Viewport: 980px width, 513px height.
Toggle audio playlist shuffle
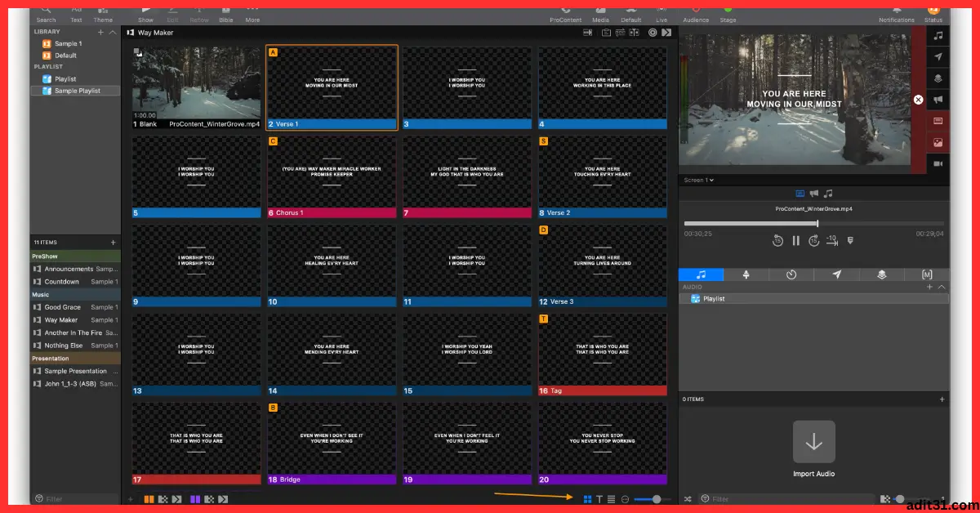tap(688, 499)
